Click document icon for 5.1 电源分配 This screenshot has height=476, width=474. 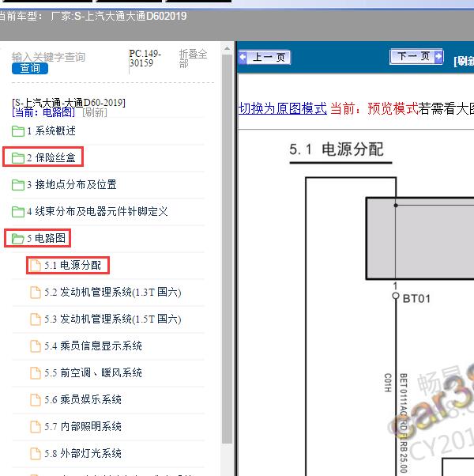(x=36, y=266)
